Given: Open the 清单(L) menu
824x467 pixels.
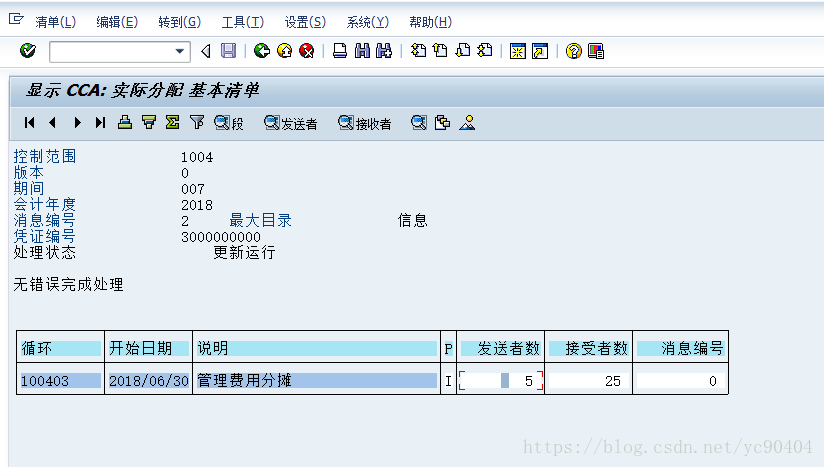Looking at the screenshot, I should tap(56, 22).
